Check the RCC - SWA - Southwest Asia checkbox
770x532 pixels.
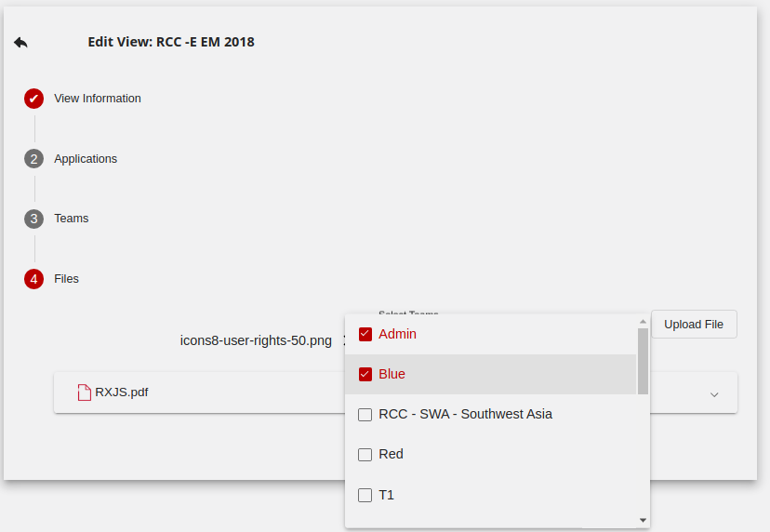pos(365,414)
